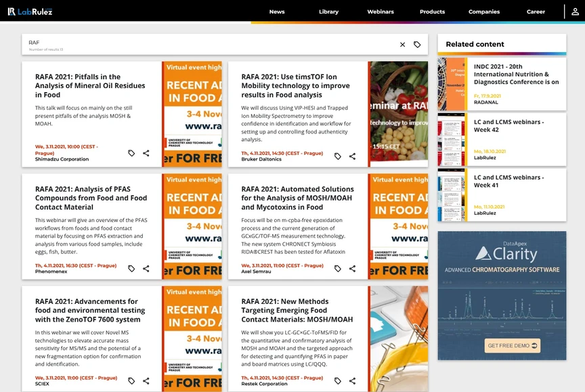Open the DataApex Clarity advertisement banner
Viewport: 585px width, 392px height.
click(502, 296)
